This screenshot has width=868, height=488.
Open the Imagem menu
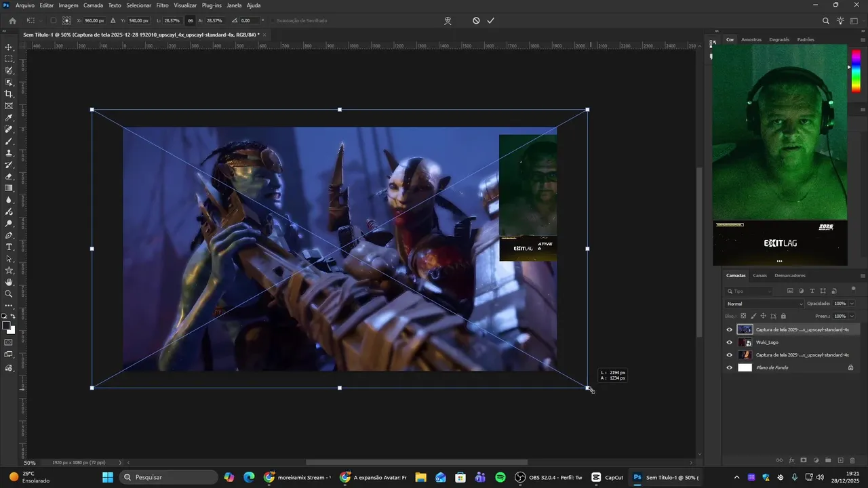[68, 5]
